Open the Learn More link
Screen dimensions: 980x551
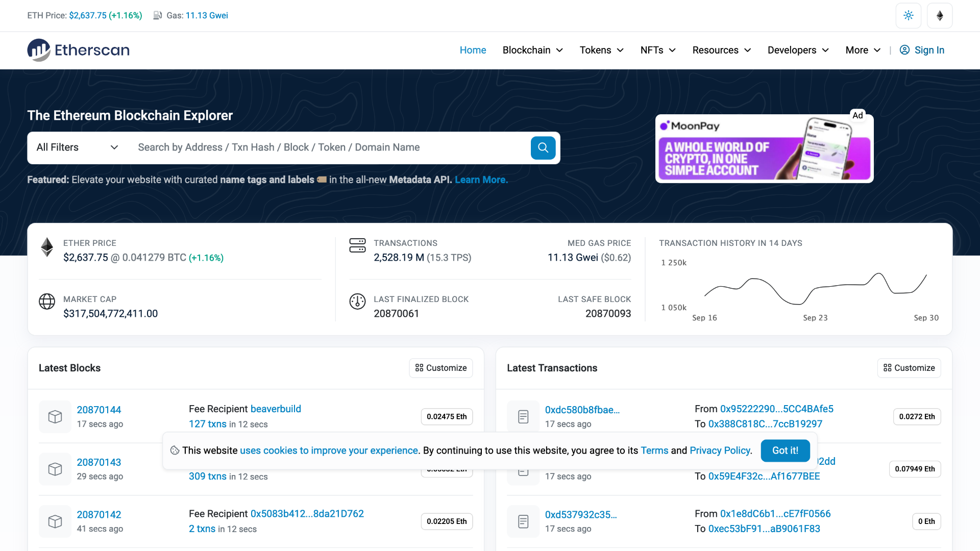pyautogui.click(x=481, y=180)
